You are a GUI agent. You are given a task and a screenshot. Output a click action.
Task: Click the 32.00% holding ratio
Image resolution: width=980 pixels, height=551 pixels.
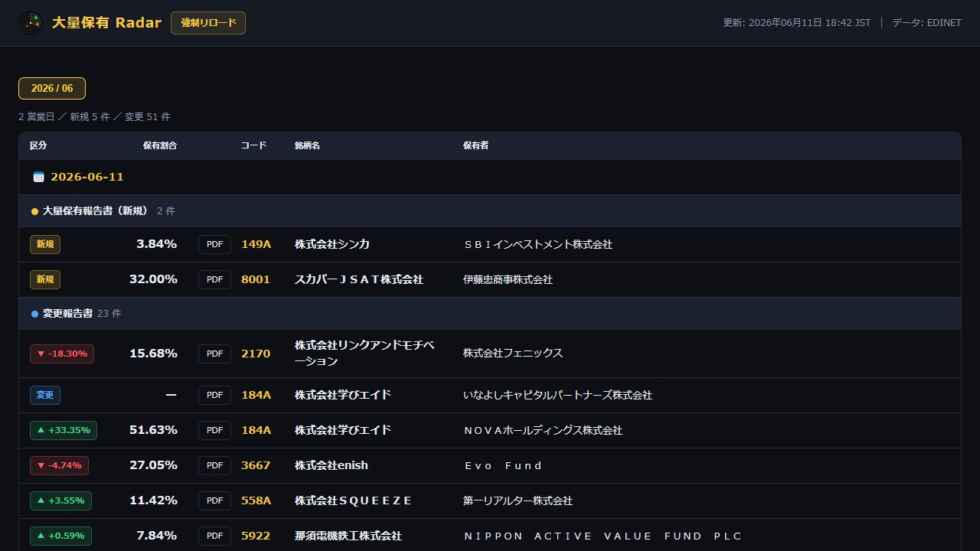[153, 279]
